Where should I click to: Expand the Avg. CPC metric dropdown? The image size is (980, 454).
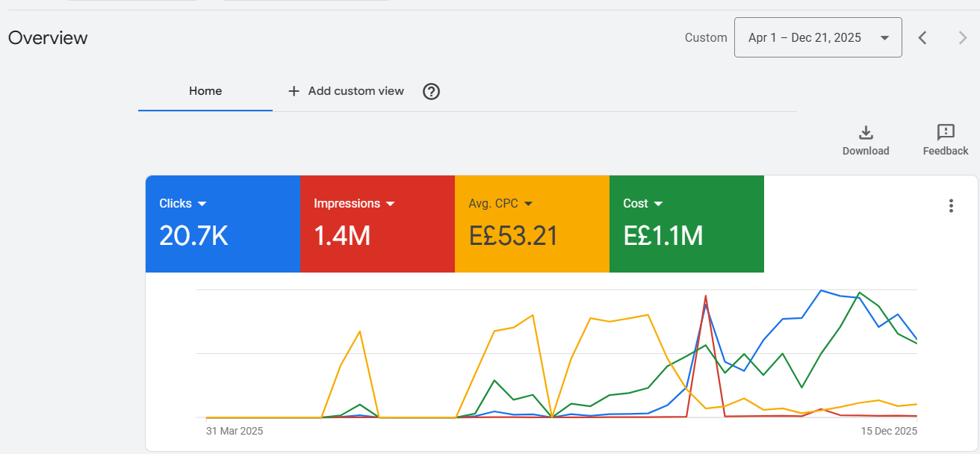(x=528, y=204)
